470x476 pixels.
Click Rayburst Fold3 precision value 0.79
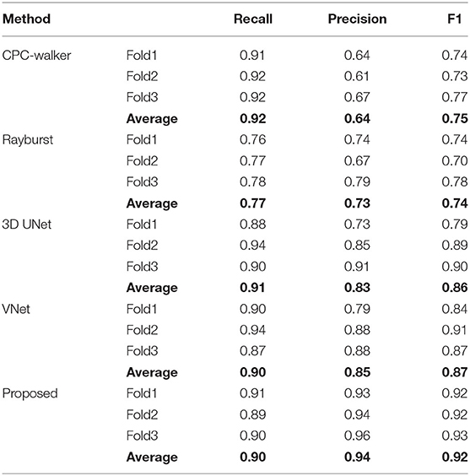[x=357, y=182]
